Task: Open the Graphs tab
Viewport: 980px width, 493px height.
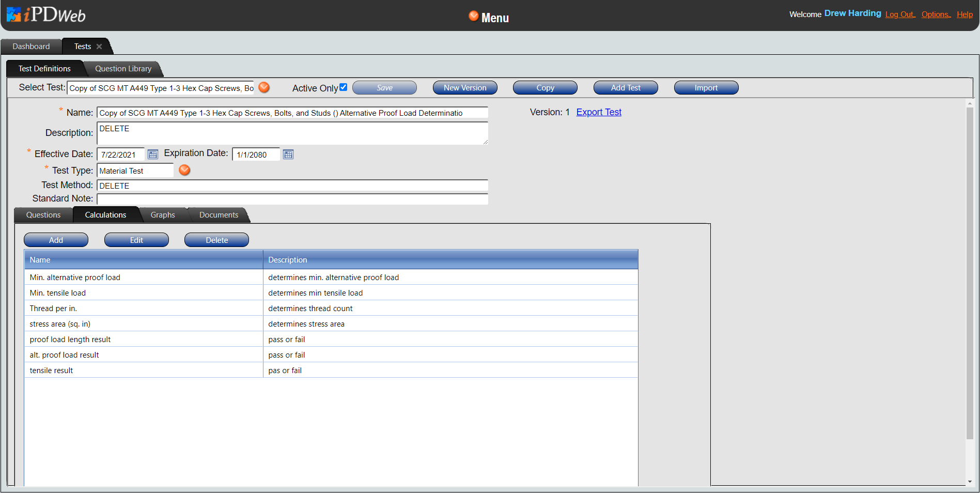Action: click(x=163, y=215)
